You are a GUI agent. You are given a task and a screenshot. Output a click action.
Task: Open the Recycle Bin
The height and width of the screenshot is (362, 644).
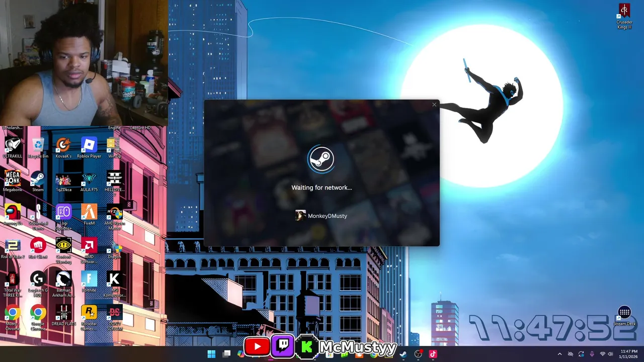pos(38,148)
